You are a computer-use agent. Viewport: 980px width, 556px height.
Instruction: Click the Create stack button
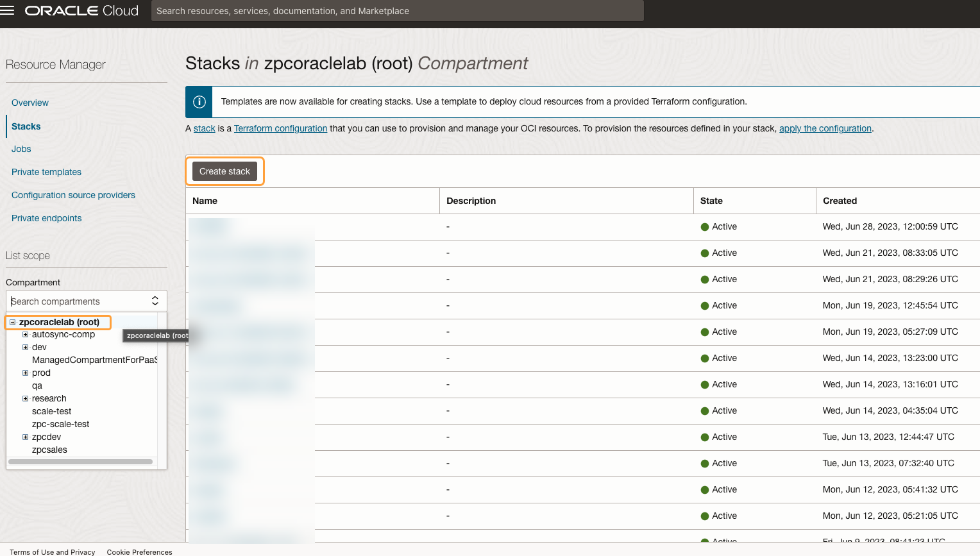(224, 171)
